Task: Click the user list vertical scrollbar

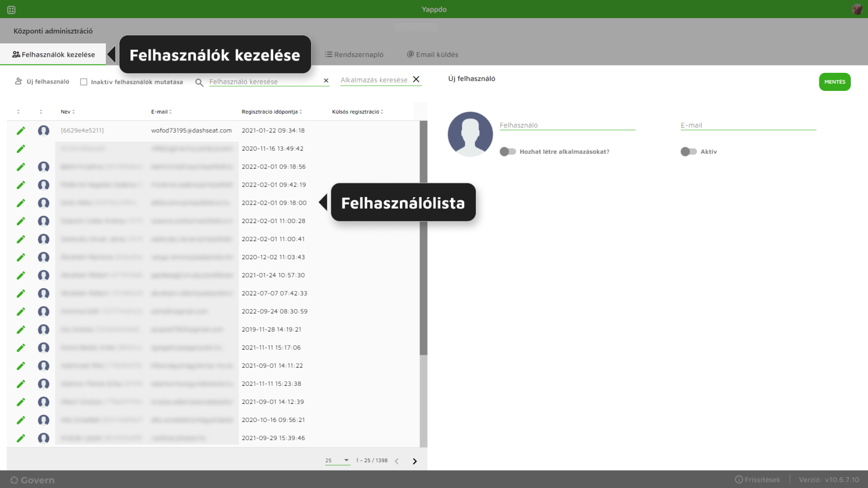Action: click(424, 238)
